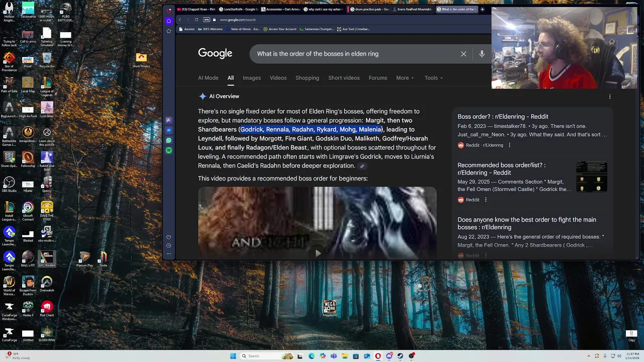Launch DAVE THE DIVER icon

47,211
